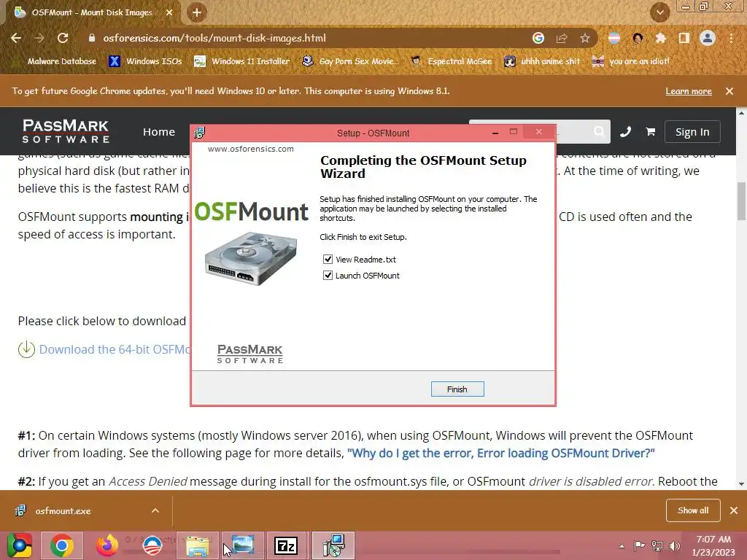Open the Windows ISOs bookmark
747x560 pixels.
point(146,61)
